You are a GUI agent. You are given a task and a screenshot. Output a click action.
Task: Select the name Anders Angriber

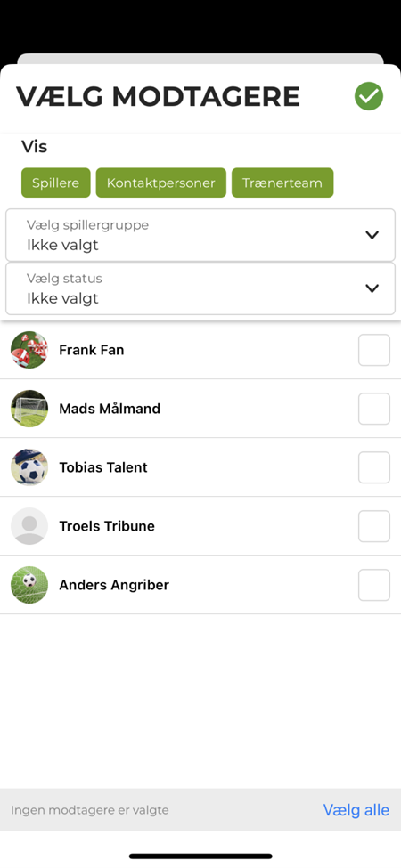(x=114, y=585)
